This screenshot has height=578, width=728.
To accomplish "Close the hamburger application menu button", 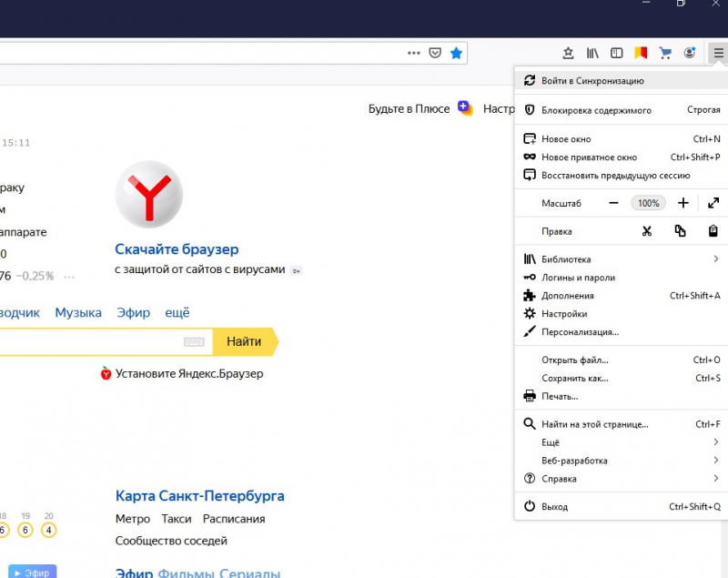I will 718,53.
